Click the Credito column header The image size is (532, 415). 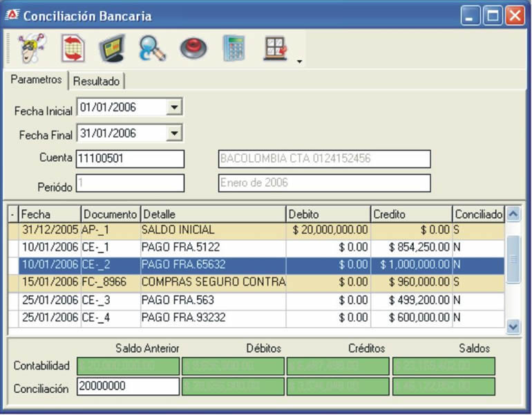click(412, 214)
